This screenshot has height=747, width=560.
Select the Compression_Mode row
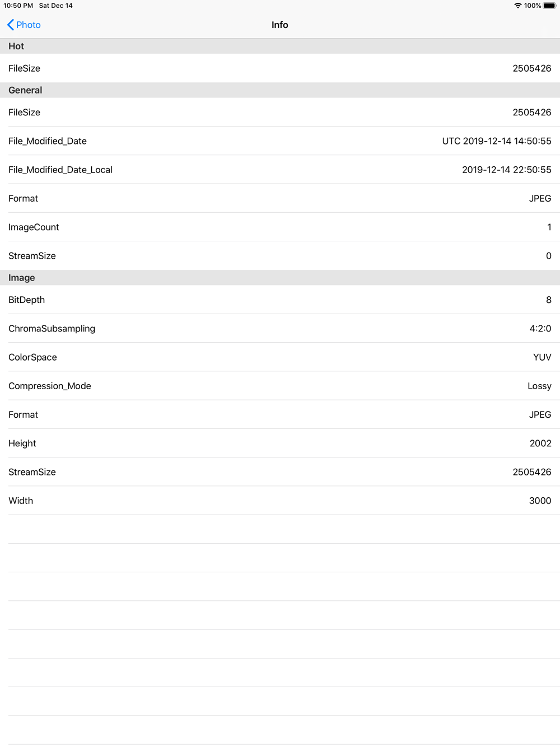[280, 386]
